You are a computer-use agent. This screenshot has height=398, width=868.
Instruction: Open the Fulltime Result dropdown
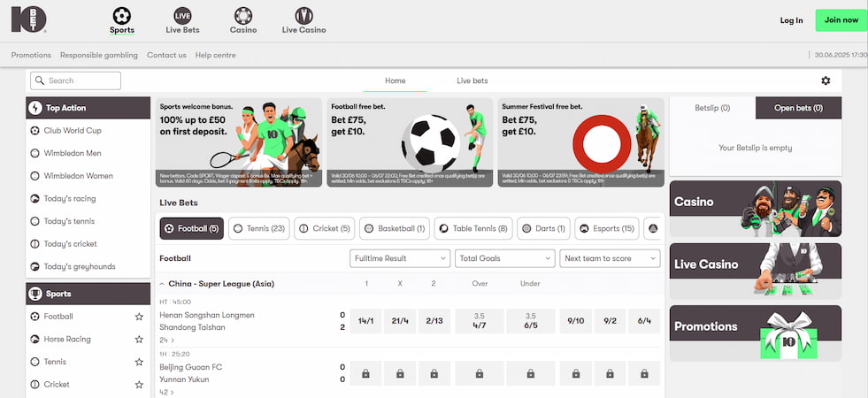point(400,258)
